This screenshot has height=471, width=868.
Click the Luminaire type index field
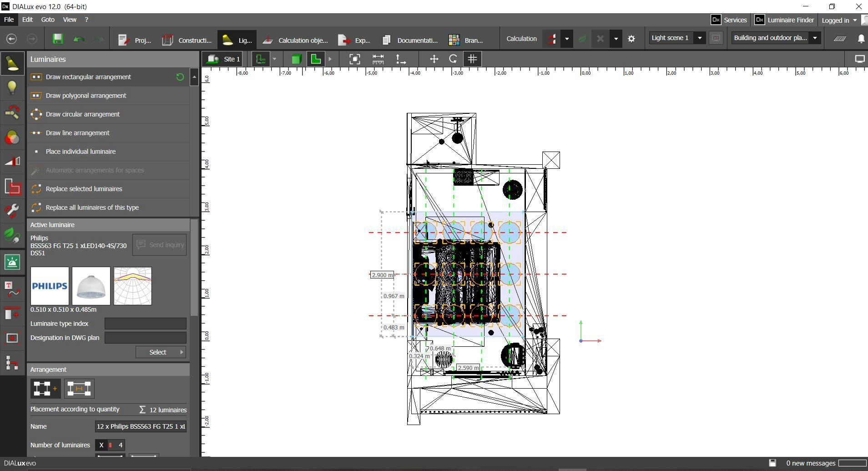click(145, 324)
